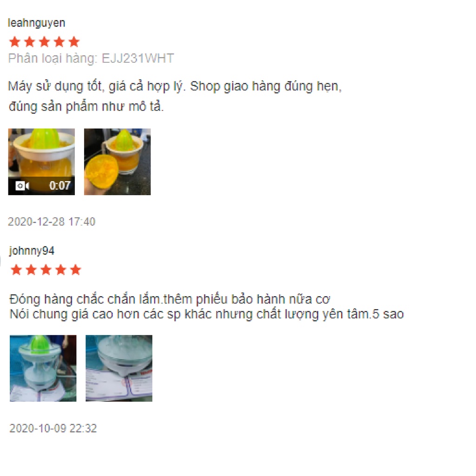This screenshot has width=476, height=476.
Task: Click johnny94's review text about Đóng hàng chắc chắn
Action: click(x=206, y=307)
